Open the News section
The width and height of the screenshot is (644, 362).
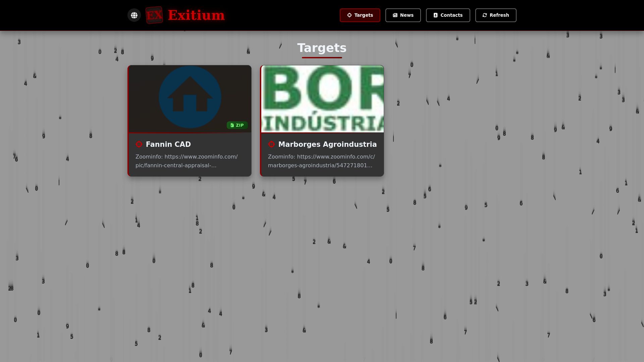coord(403,15)
